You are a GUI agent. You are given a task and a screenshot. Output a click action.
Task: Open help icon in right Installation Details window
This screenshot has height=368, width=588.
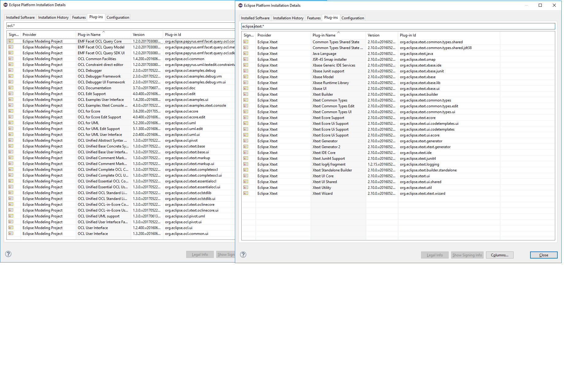pyautogui.click(x=243, y=255)
